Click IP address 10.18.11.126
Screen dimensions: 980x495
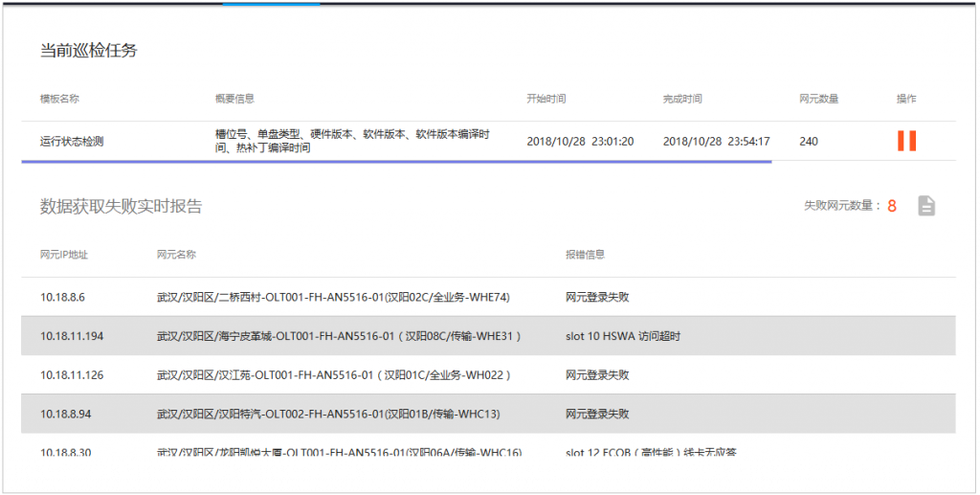coord(72,375)
